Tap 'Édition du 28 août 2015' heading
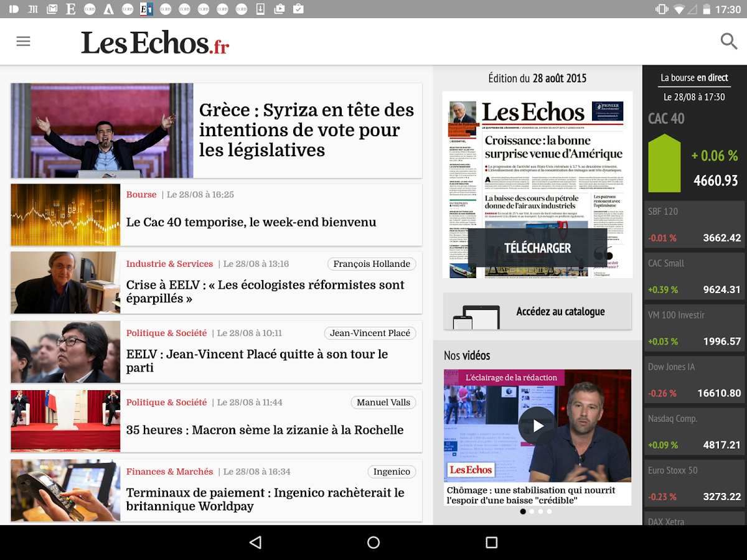Image resolution: width=747 pixels, height=560 pixels. [x=537, y=78]
